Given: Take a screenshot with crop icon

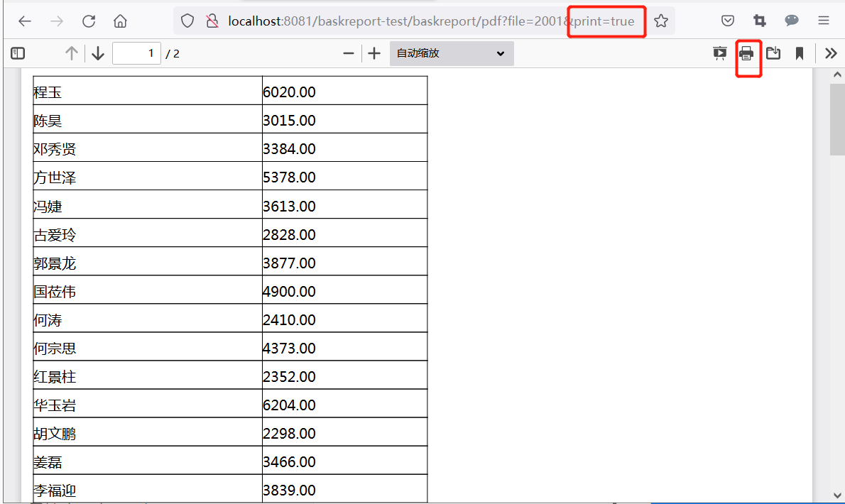Looking at the screenshot, I should [x=759, y=21].
